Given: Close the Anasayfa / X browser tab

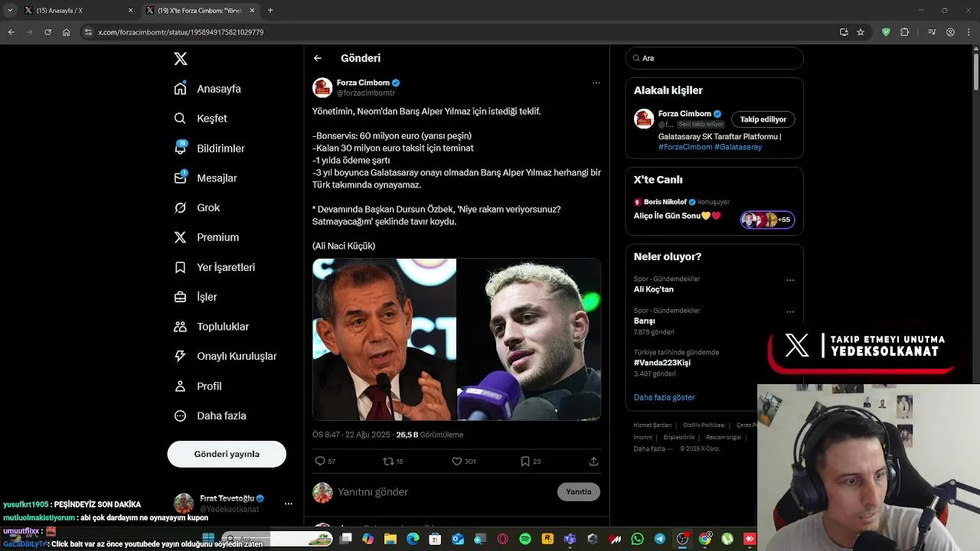Looking at the screenshot, I should 130,11.
